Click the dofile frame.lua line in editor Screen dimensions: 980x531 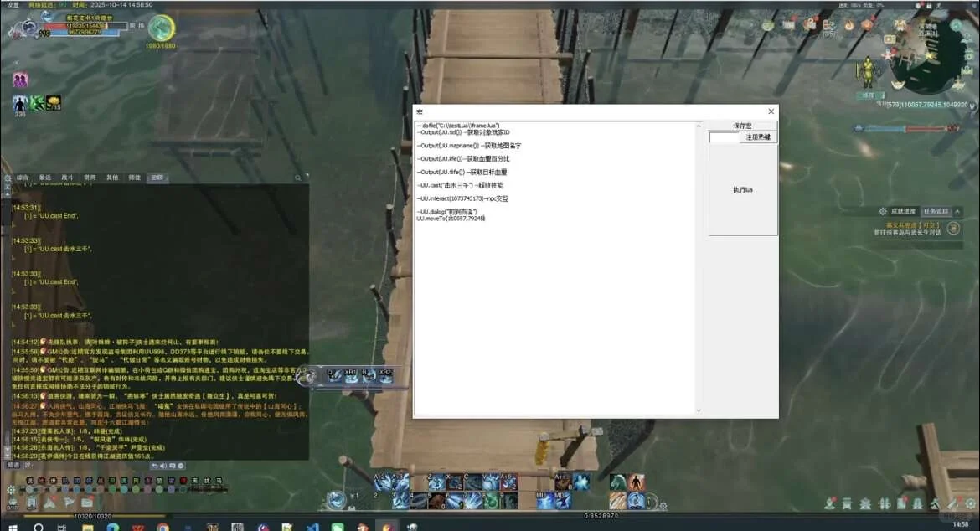[458, 126]
